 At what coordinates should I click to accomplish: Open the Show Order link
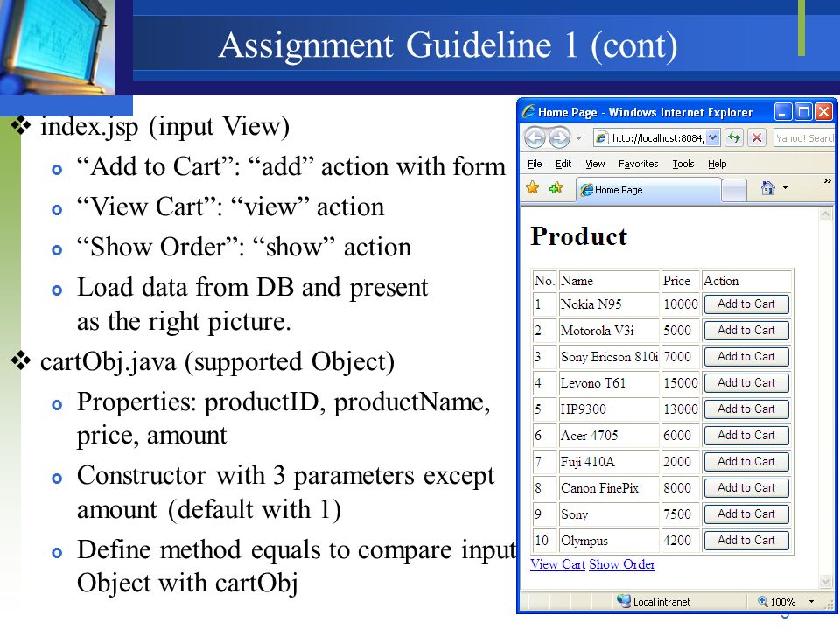[622, 564]
